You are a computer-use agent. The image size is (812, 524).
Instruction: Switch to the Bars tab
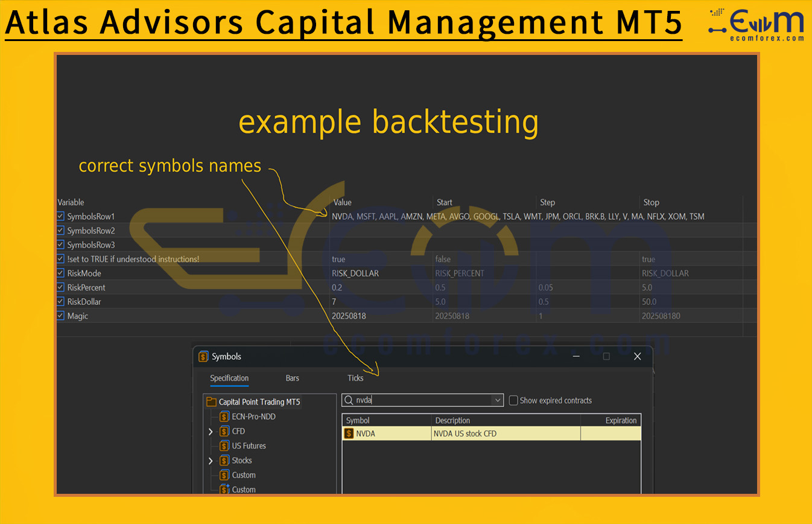pos(292,378)
